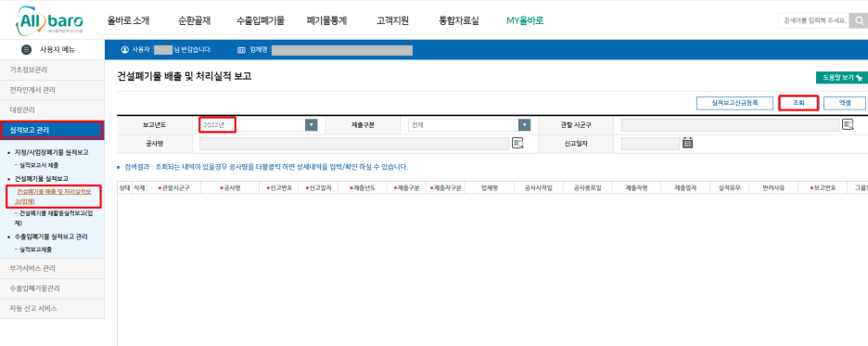868x346 pixels.
Task: Select 실적보고 관리 sidebar section
Action: click(52, 130)
